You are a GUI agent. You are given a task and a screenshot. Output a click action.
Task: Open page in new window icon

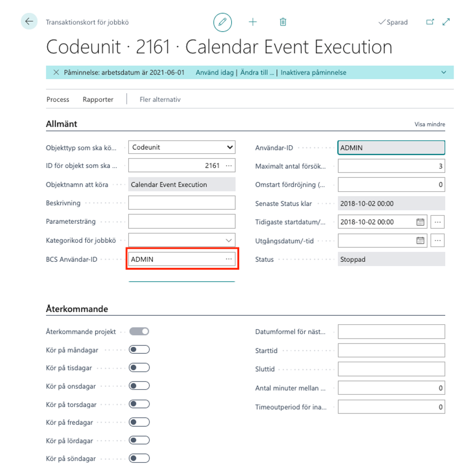(x=430, y=22)
